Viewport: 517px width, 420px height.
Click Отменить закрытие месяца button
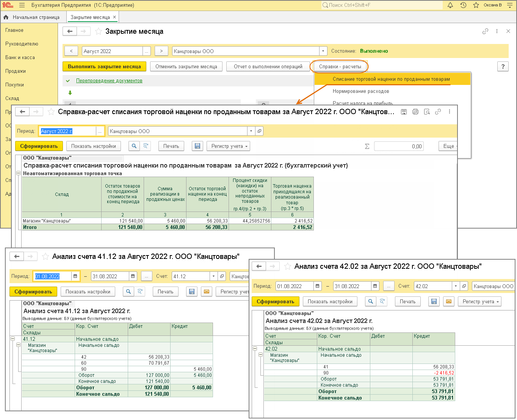tap(186, 66)
